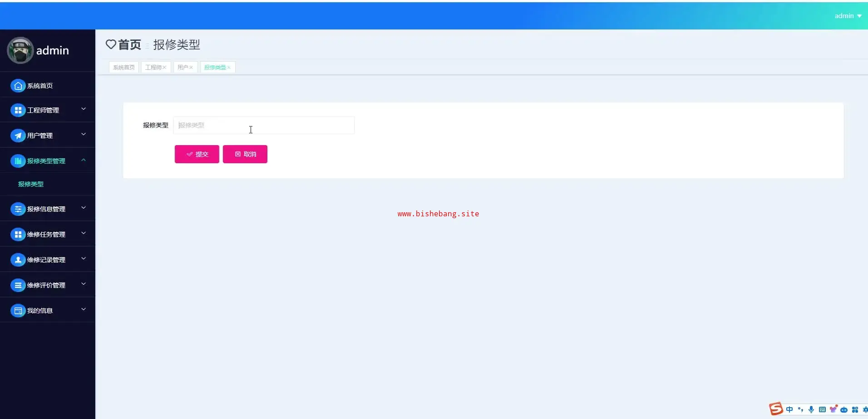
Task: Expand the 工程师管理 chevron
Action: [84, 109]
